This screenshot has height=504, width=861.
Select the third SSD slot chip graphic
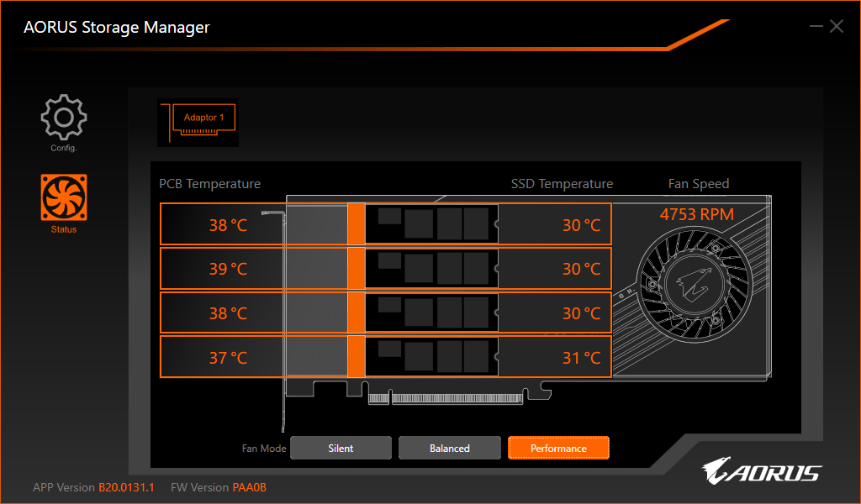(431, 312)
